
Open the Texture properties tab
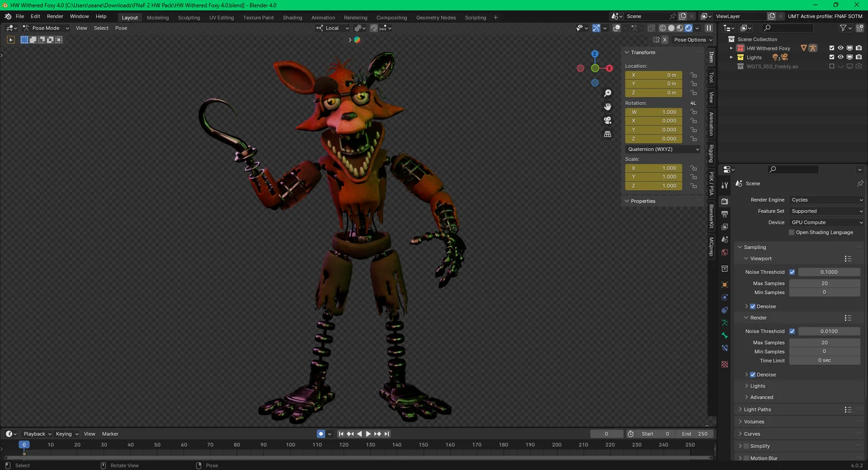725,364
